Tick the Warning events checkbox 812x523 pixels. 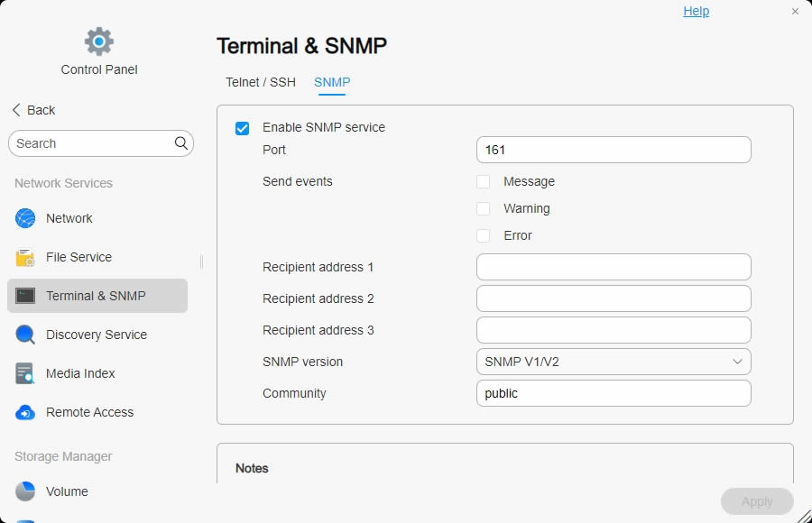[x=484, y=209]
